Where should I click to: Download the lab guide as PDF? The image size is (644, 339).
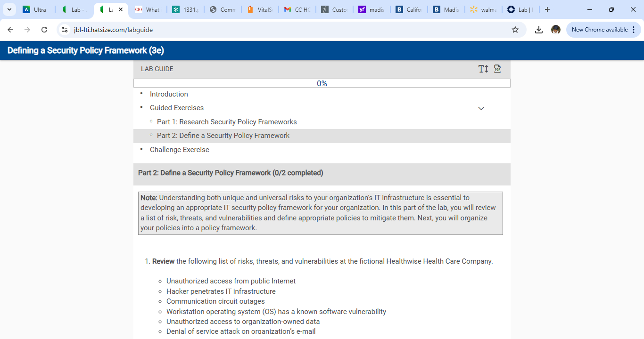click(x=497, y=69)
